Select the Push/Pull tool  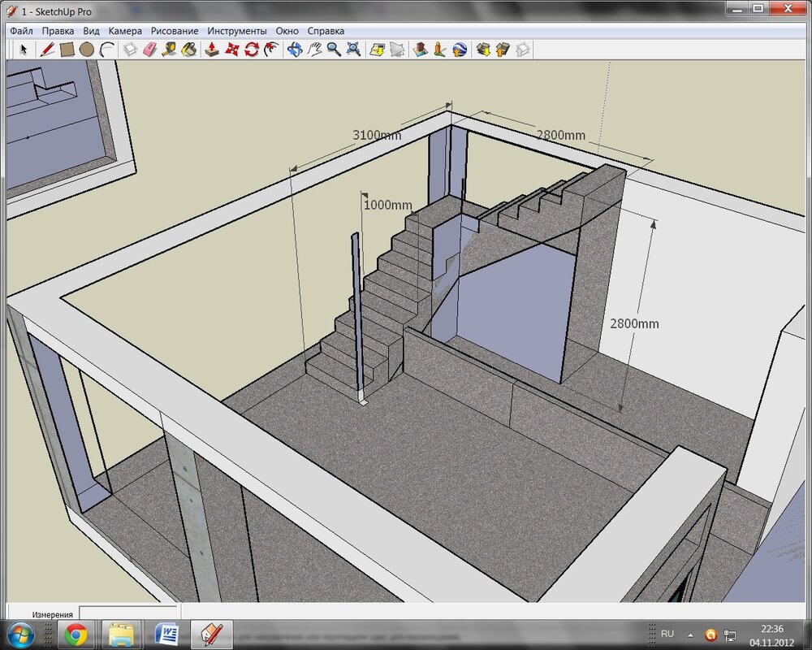coord(212,50)
